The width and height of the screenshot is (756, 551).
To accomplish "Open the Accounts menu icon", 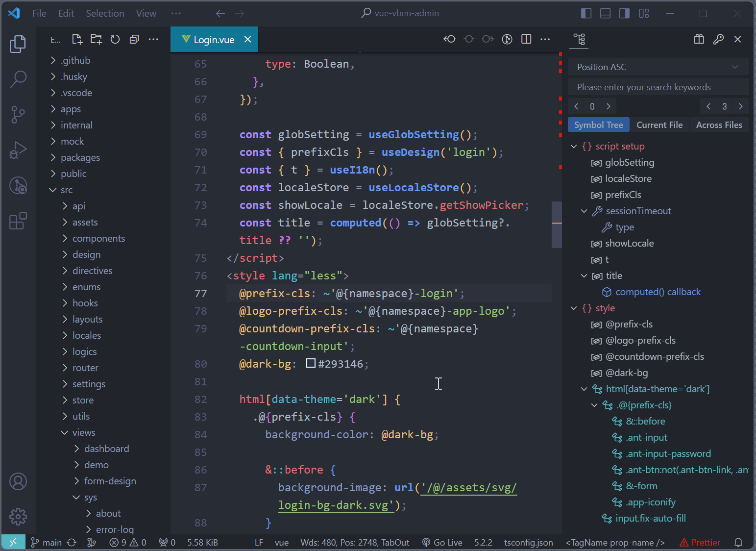I will point(18,481).
